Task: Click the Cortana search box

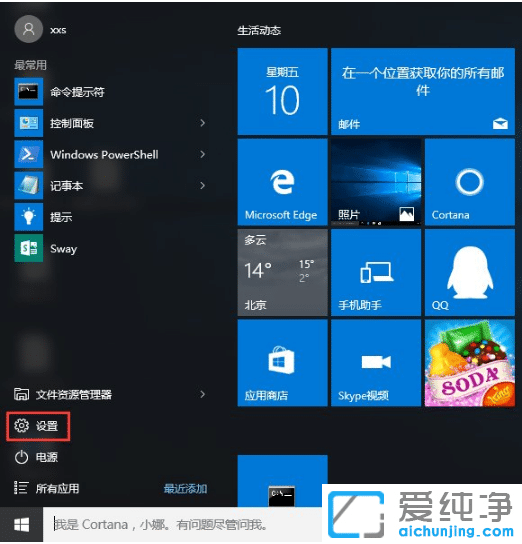Action: pos(182,525)
